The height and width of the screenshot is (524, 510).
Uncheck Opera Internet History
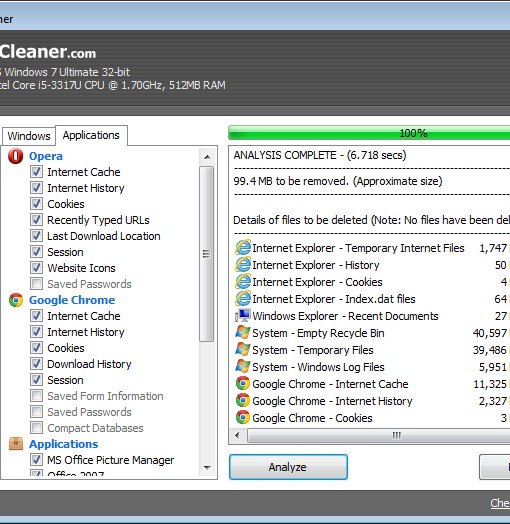(36, 188)
